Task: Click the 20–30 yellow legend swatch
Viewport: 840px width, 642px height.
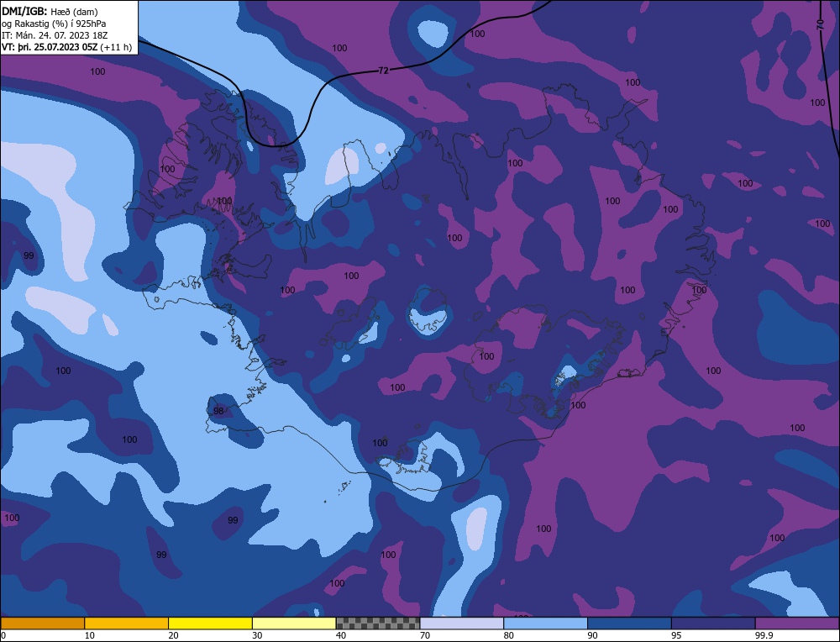Action: pos(210,624)
